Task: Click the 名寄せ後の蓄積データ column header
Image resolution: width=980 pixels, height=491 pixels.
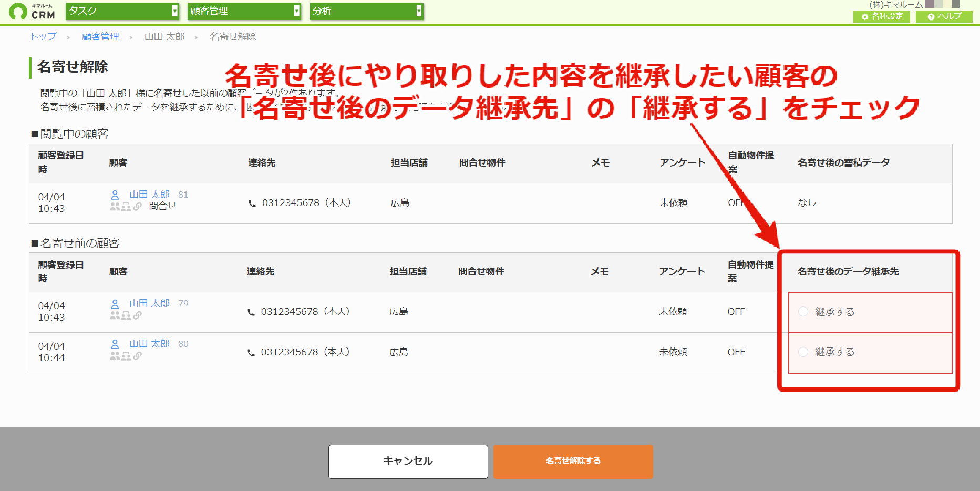Action: click(x=844, y=162)
